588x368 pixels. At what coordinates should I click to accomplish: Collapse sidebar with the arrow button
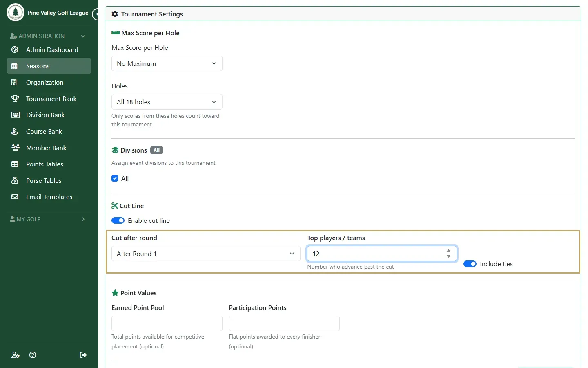pos(96,14)
